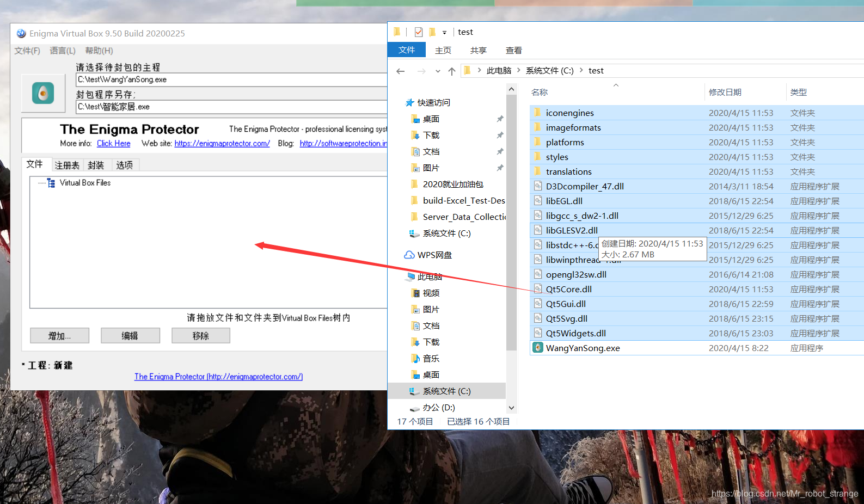Follow the Click Here link
The image size is (864, 504).
pyautogui.click(x=114, y=144)
